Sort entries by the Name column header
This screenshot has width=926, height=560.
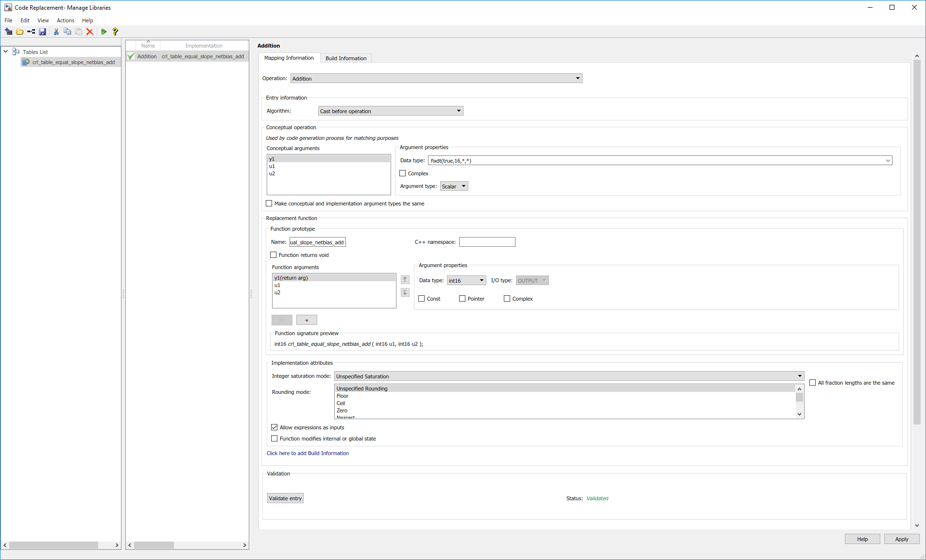pos(148,46)
